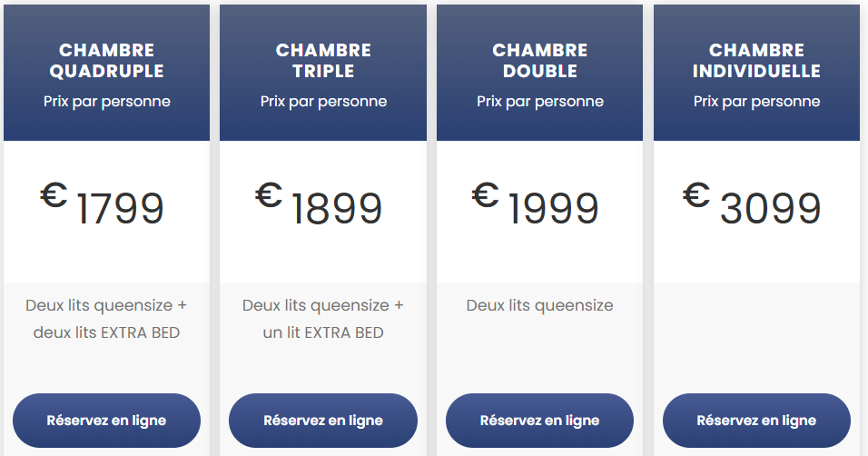This screenshot has width=868, height=456.
Task: Click the 1899 price amount
Action: (x=337, y=209)
